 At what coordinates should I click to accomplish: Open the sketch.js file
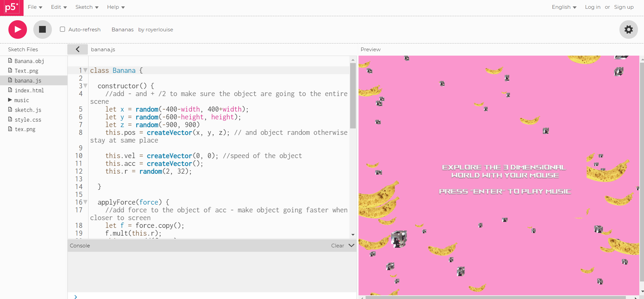coord(28,110)
